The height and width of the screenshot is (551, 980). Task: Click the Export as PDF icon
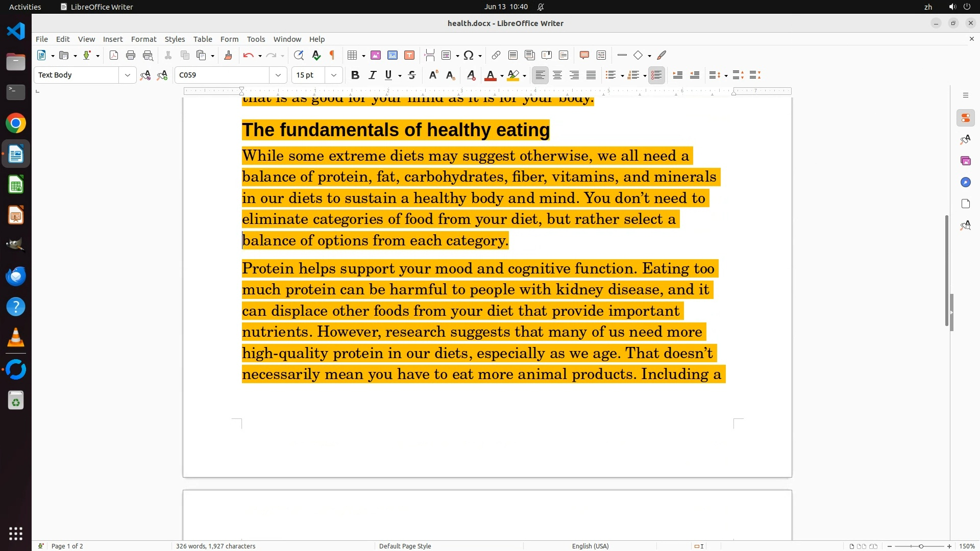[x=114, y=56]
